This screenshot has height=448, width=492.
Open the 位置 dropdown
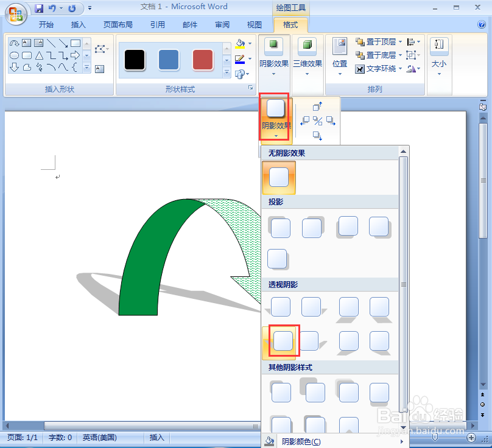pyautogui.click(x=340, y=57)
